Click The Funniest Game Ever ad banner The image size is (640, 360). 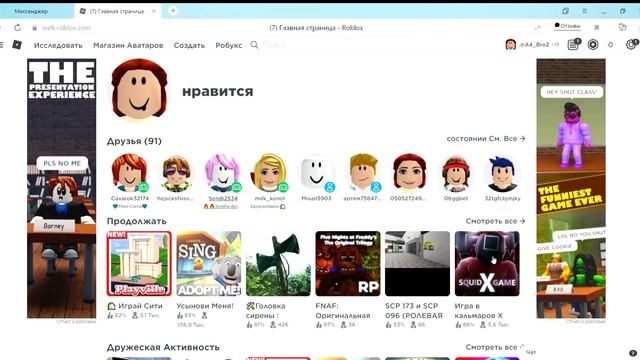pyautogui.click(x=571, y=188)
